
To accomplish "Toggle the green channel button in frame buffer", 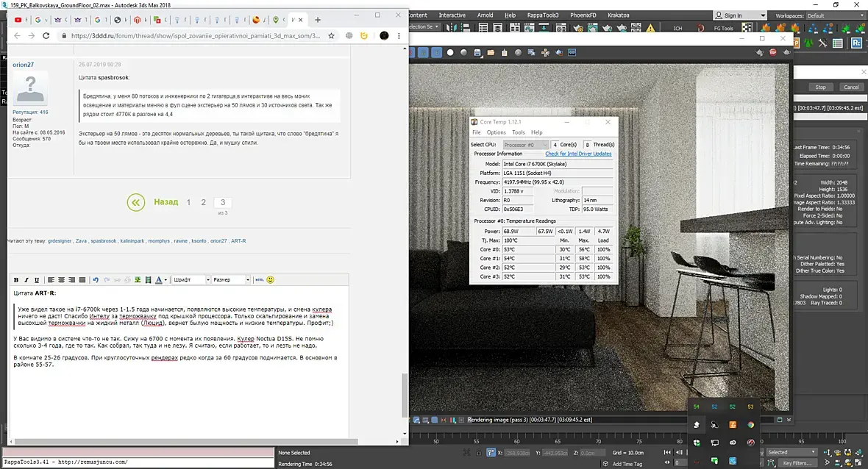I will pyautogui.click(x=424, y=52).
